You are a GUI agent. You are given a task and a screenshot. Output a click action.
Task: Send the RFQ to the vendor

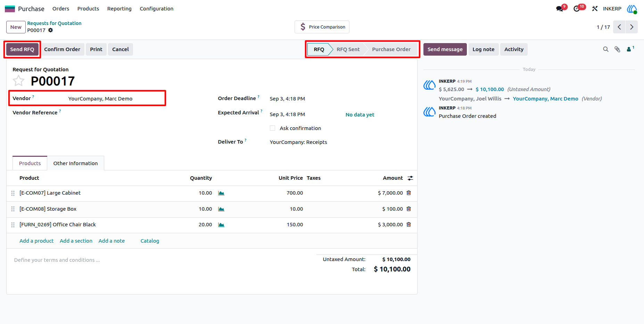coord(22,49)
